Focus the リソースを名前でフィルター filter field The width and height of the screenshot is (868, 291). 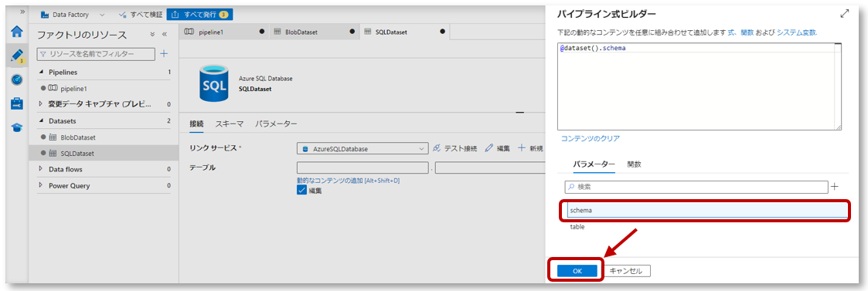[x=96, y=54]
